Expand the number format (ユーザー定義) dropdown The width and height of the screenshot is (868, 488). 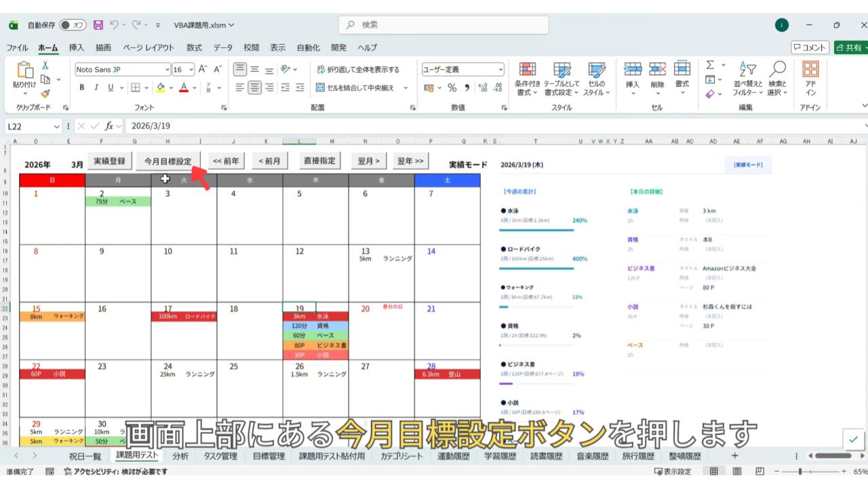[500, 69]
